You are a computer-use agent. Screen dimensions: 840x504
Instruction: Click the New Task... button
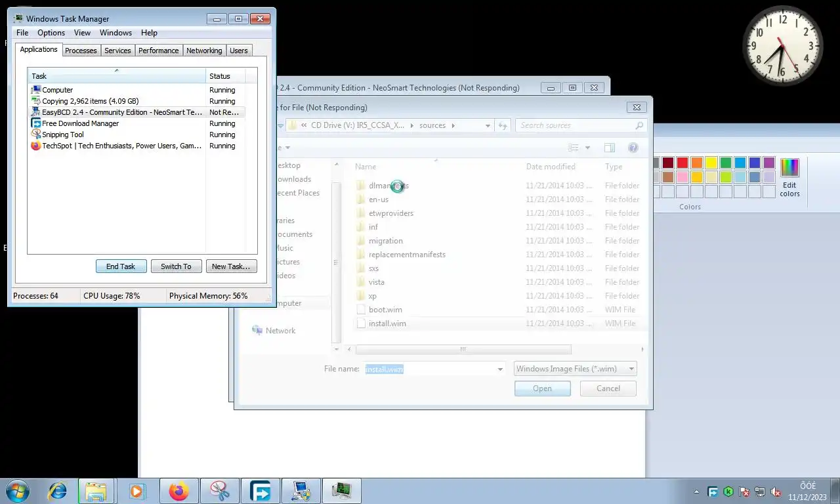(x=231, y=266)
